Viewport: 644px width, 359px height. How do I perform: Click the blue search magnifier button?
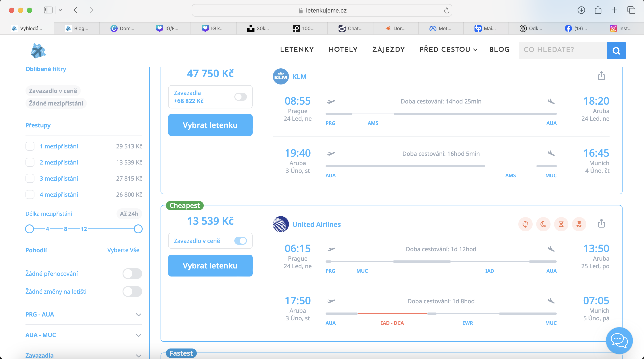pyautogui.click(x=616, y=51)
